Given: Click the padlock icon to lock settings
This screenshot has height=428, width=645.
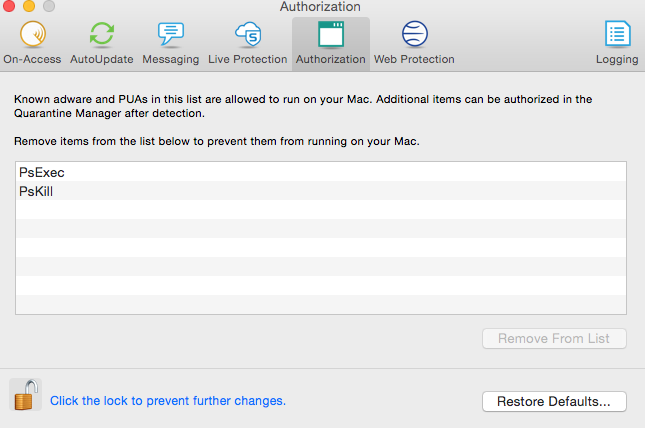Looking at the screenshot, I should [26, 395].
